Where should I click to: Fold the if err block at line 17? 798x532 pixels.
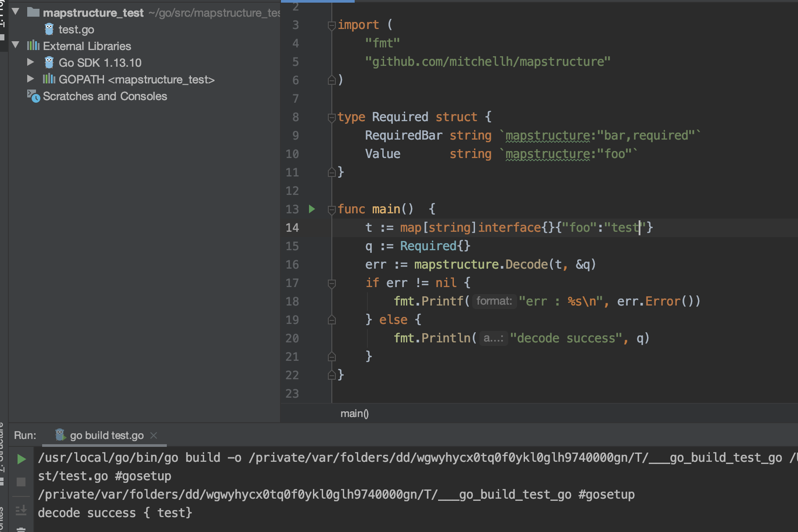[332, 284]
